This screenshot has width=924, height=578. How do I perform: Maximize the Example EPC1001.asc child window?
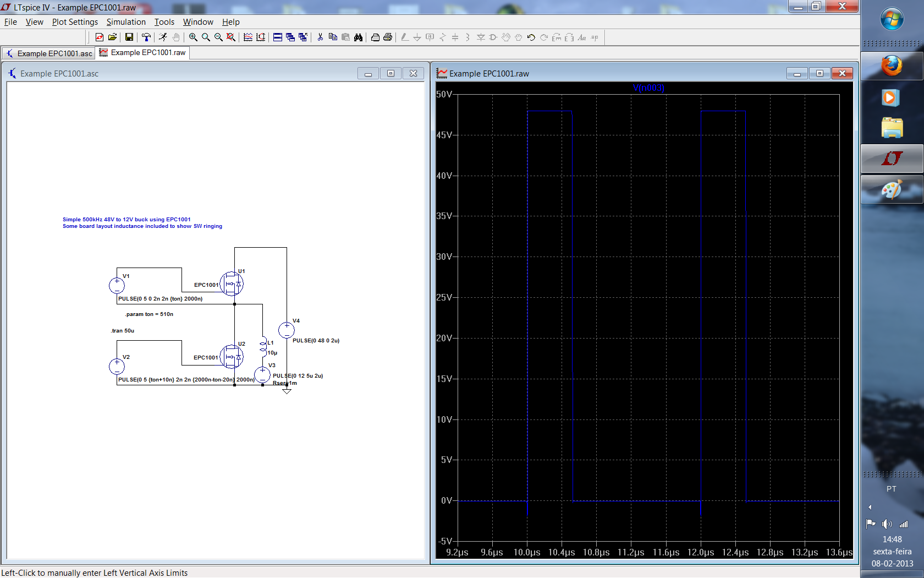point(391,73)
